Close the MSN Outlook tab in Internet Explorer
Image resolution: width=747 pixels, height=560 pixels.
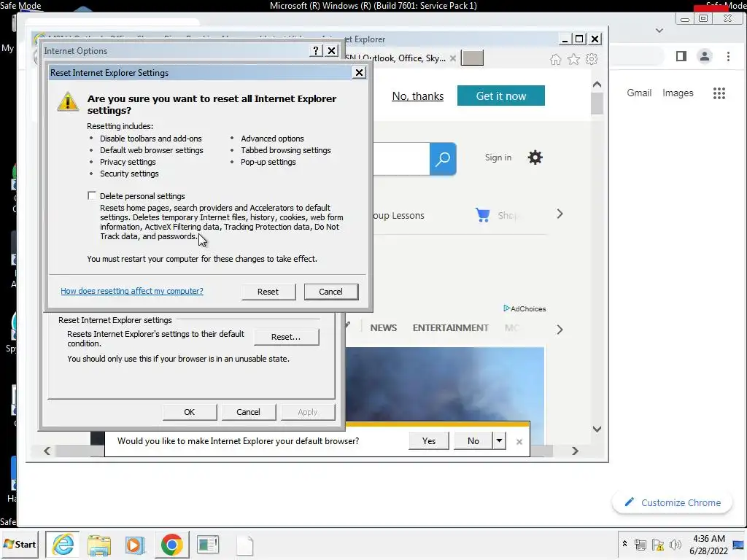tap(452, 58)
